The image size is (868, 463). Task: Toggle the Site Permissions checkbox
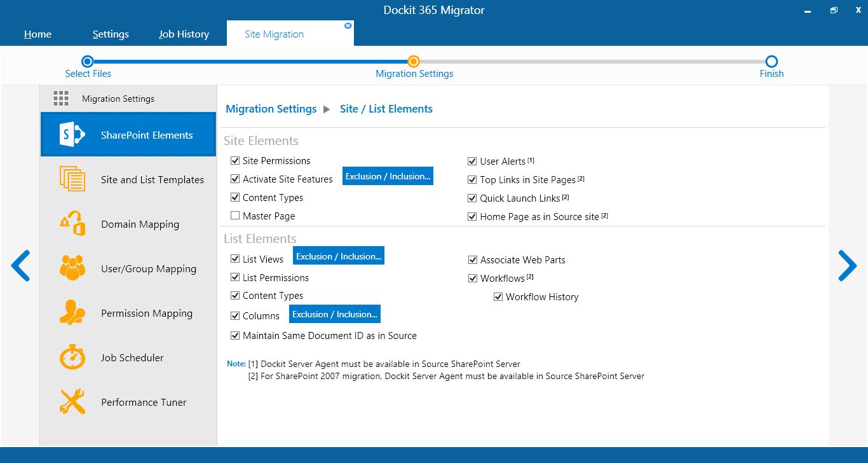point(235,160)
